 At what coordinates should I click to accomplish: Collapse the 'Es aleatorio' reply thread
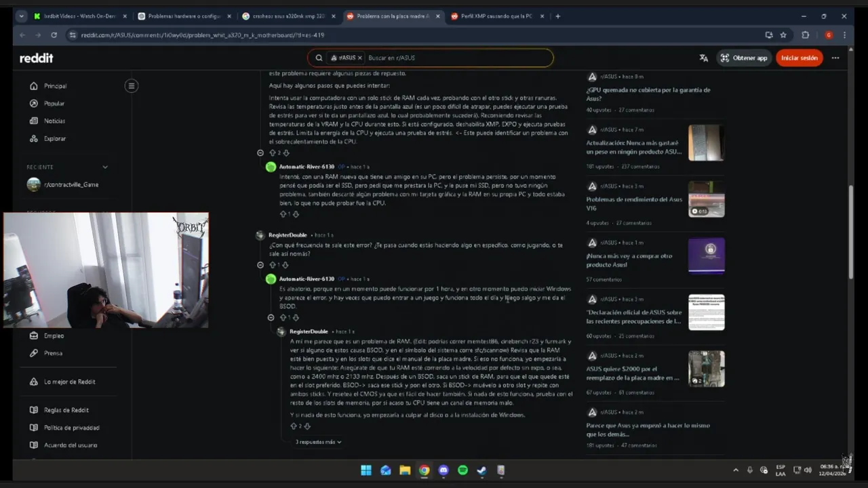[271, 317]
